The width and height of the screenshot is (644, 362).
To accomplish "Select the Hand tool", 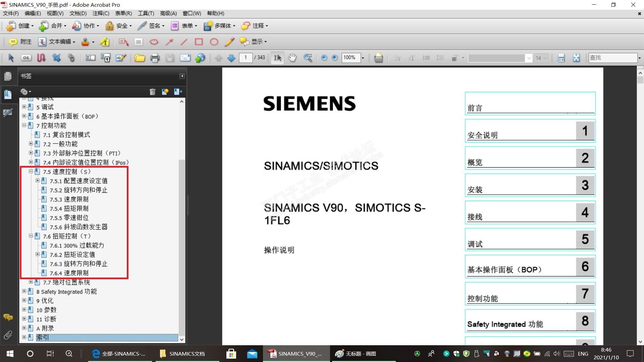I will coord(292,58).
